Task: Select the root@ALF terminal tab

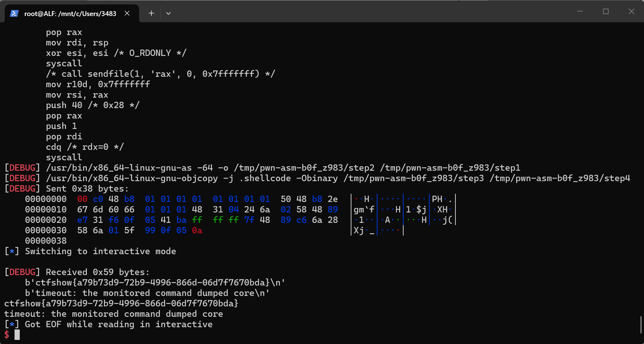Action: click(72, 13)
